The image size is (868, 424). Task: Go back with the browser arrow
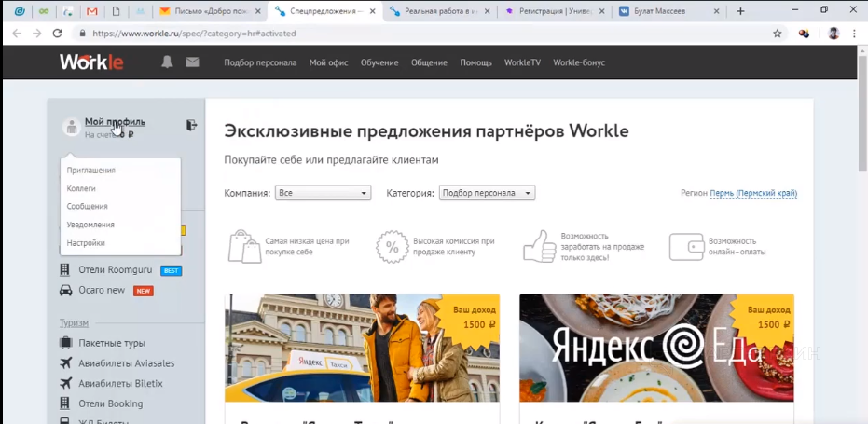[x=17, y=34]
